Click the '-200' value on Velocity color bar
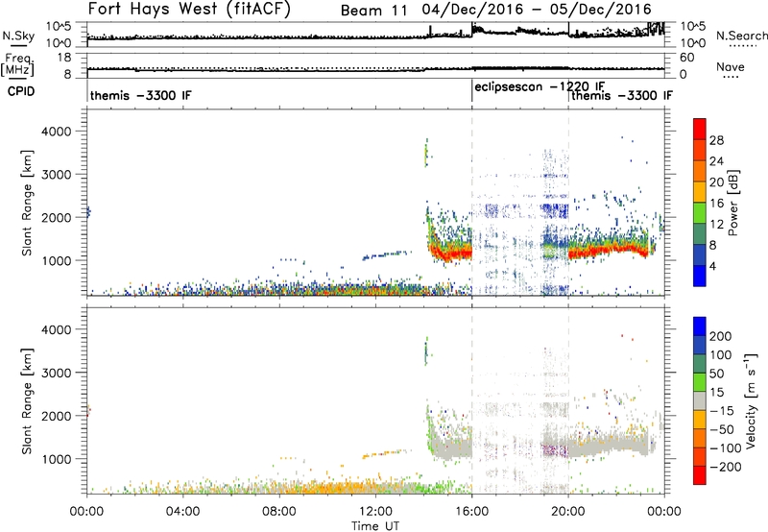Image resolution: width=768 pixels, height=532 pixels. (726, 467)
